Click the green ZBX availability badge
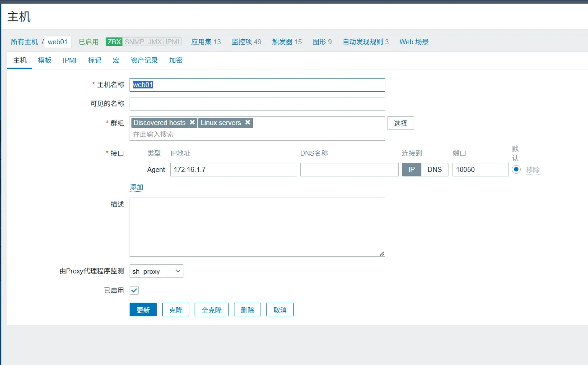This screenshot has width=588, height=365. (114, 42)
